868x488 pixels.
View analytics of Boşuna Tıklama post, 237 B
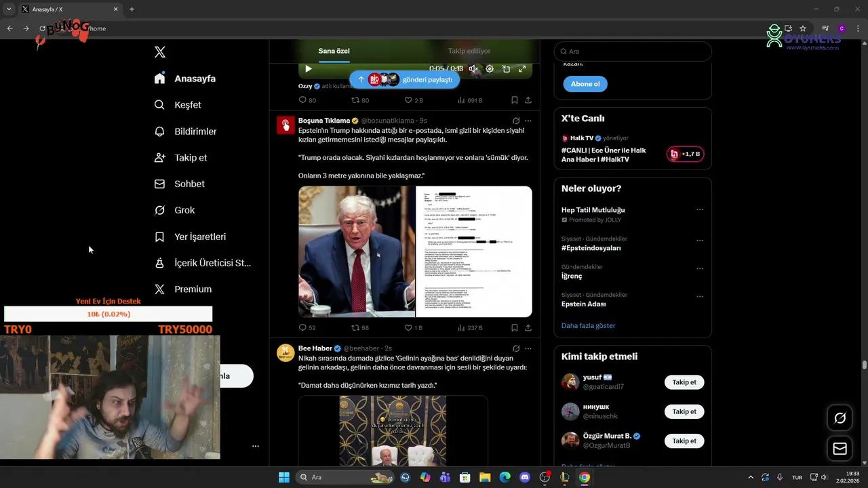470,328
